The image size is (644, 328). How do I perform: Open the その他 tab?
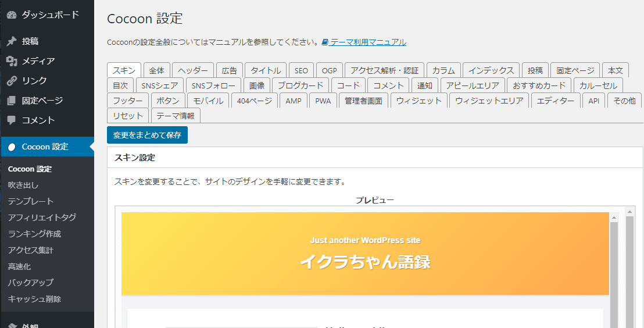click(x=624, y=101)
